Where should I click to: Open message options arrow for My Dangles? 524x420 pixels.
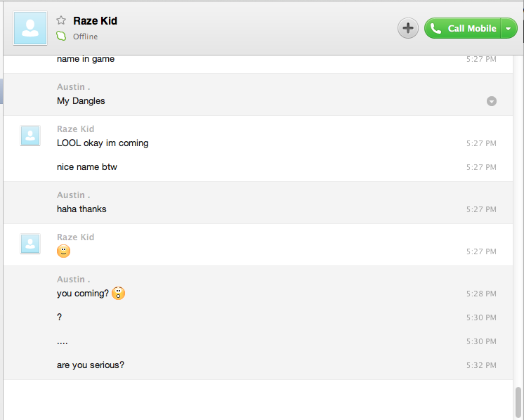[492, 101]
